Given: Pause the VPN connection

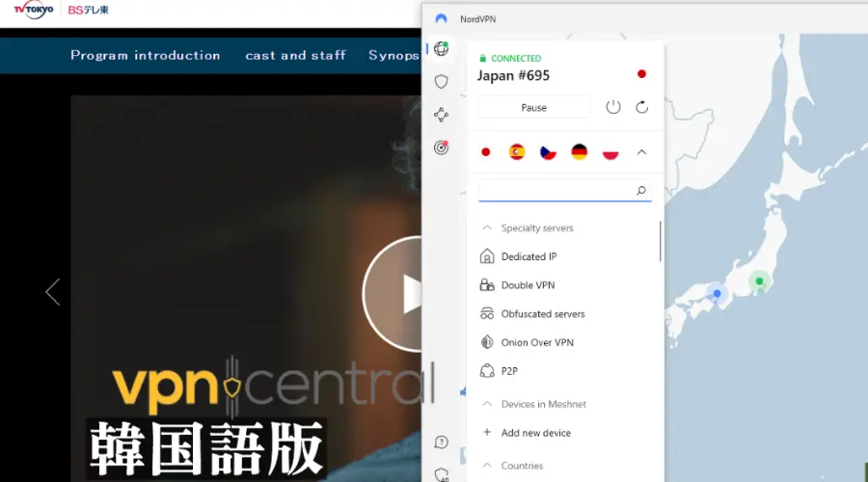Looking at the screenshot, I should tap(533, 107).
